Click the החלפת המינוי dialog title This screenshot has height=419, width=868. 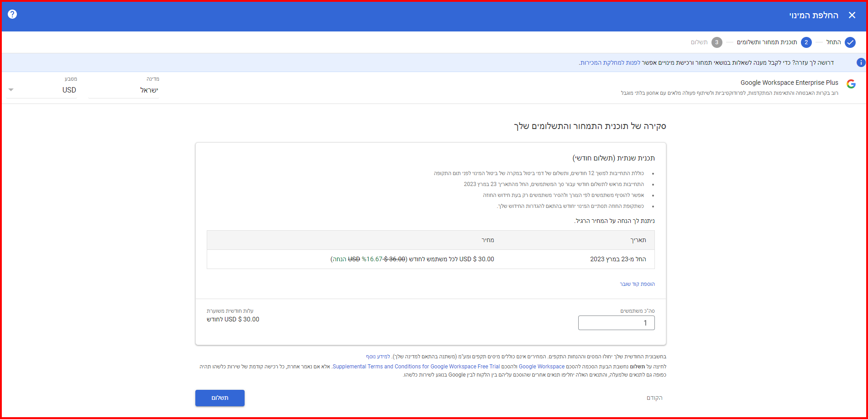coord(814,15)
